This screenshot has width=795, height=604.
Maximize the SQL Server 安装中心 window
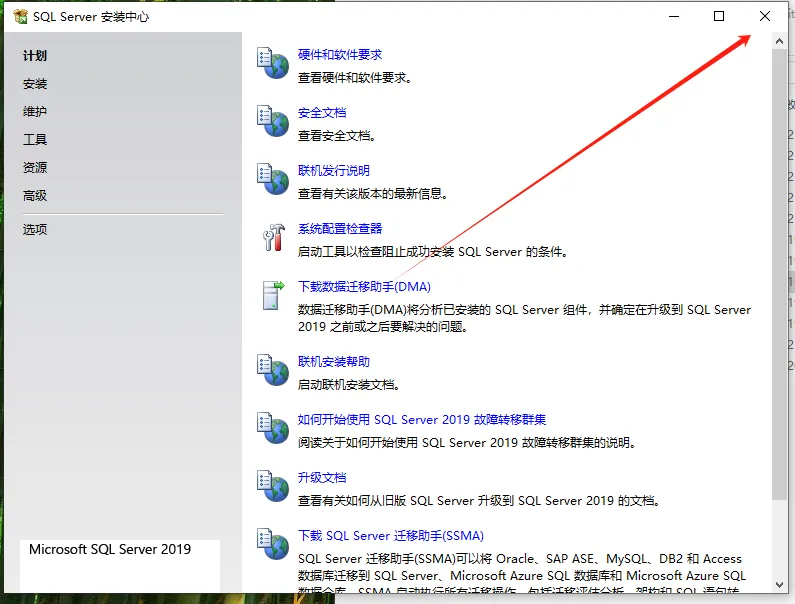coord(719,16)
